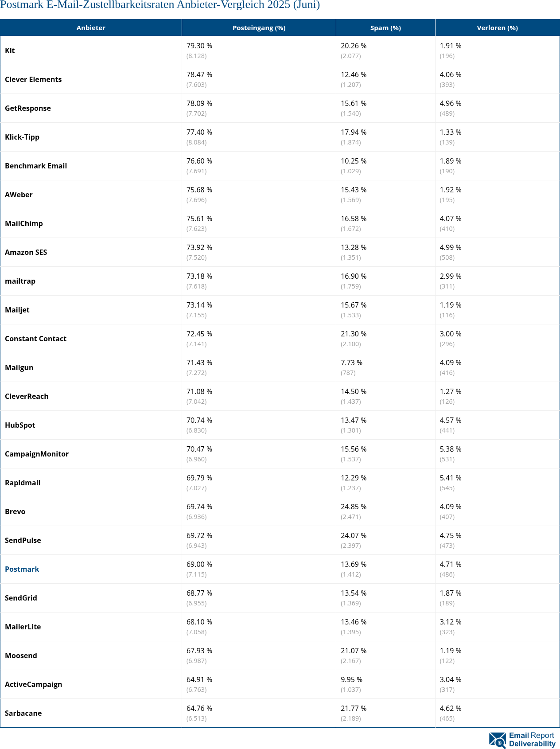Click the Sarbacane provider name

pyautogui.click(x=23, y=713)
